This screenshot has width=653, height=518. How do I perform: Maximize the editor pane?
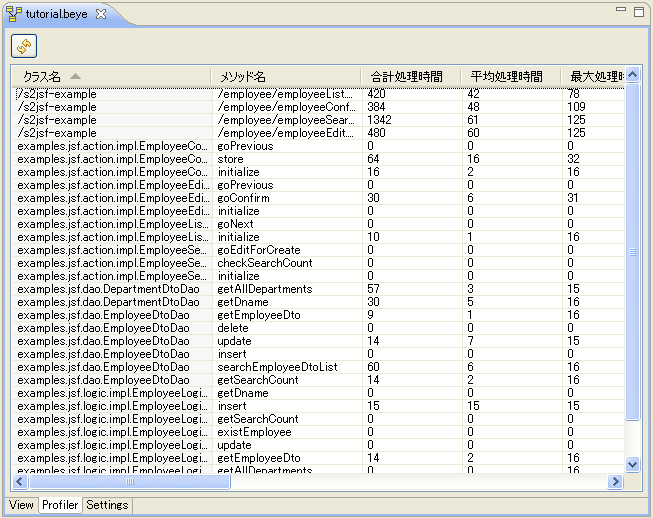[x=639, y=12]
